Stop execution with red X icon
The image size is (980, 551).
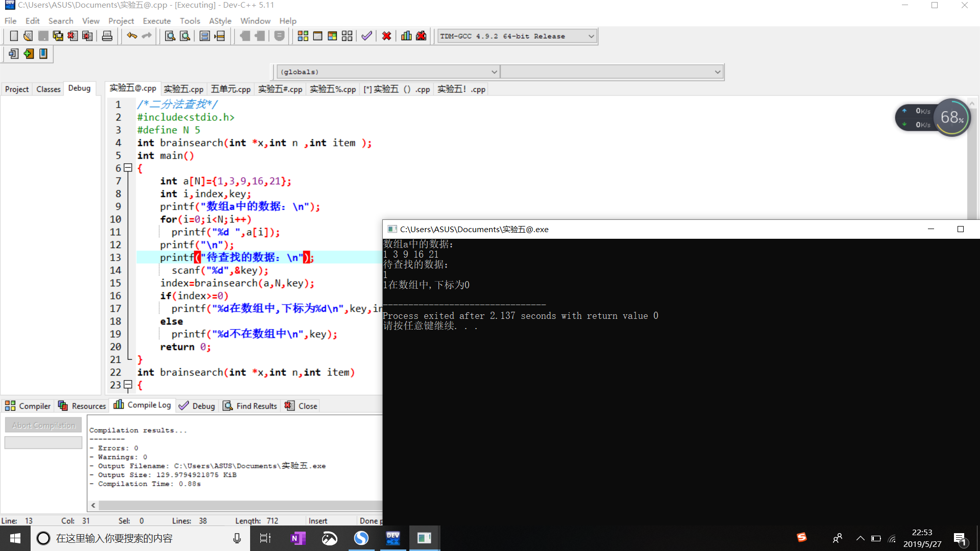pyautogui.click(x=386, y=36)
